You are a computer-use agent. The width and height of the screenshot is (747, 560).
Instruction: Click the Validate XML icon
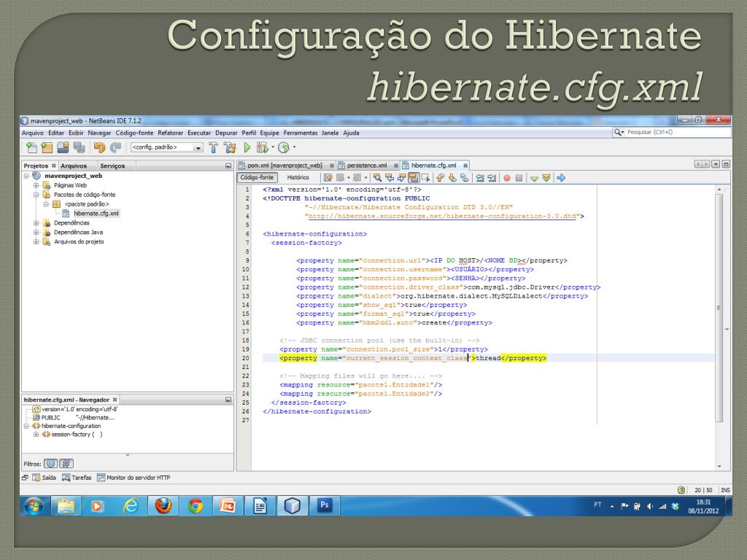tap(546, 178)
